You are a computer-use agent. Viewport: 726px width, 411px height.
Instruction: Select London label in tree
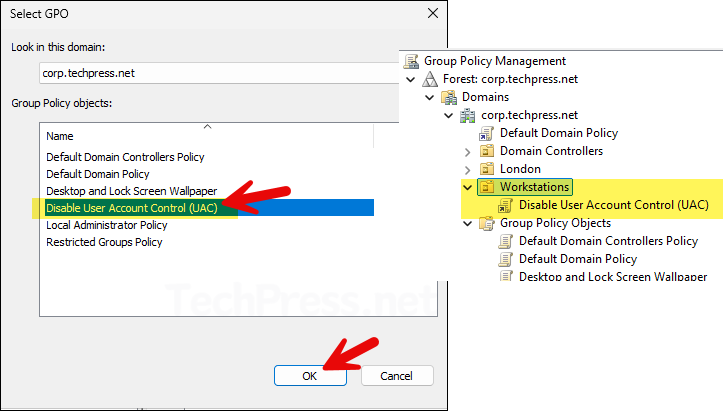pos(520,169)
